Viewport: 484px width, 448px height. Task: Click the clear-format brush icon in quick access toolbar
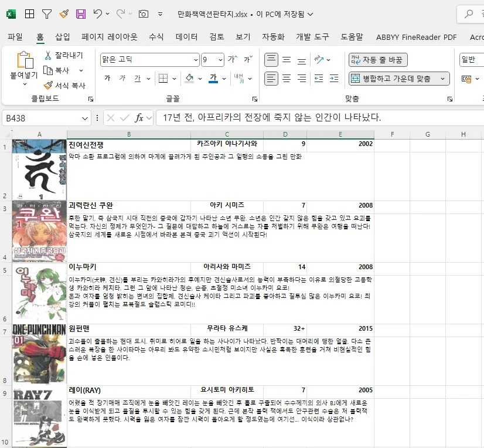click(x=64, y=14)
